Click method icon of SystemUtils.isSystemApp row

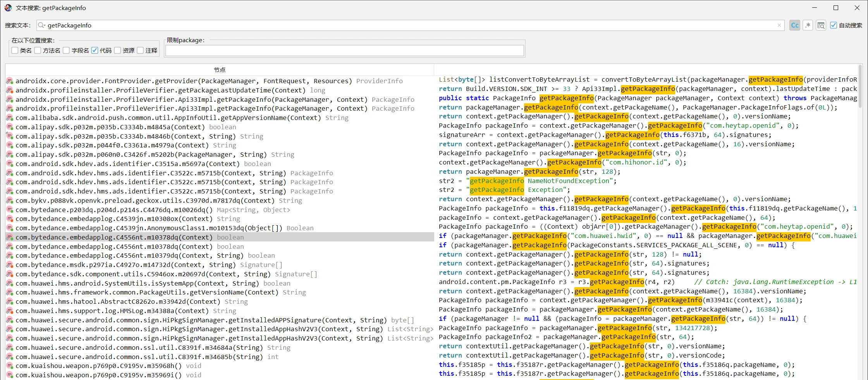pyautogui.click(x=10, y=283)
